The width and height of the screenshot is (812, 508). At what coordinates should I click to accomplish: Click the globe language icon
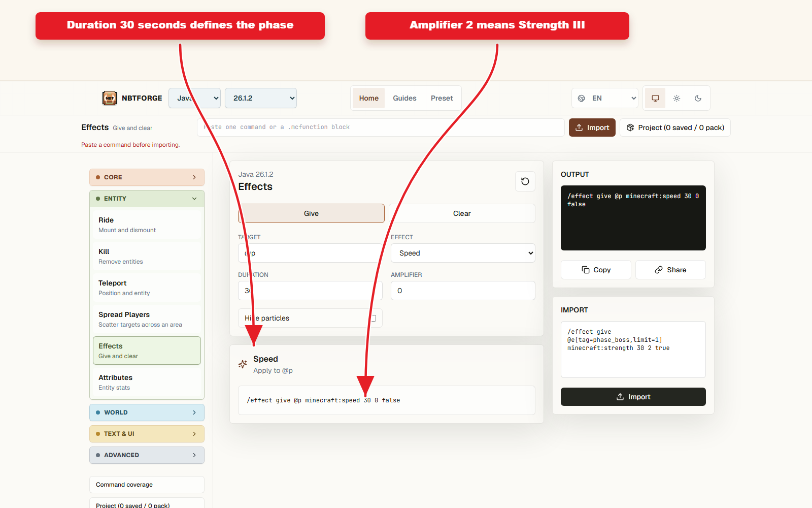pyautogui.click(x=582, y=98)
